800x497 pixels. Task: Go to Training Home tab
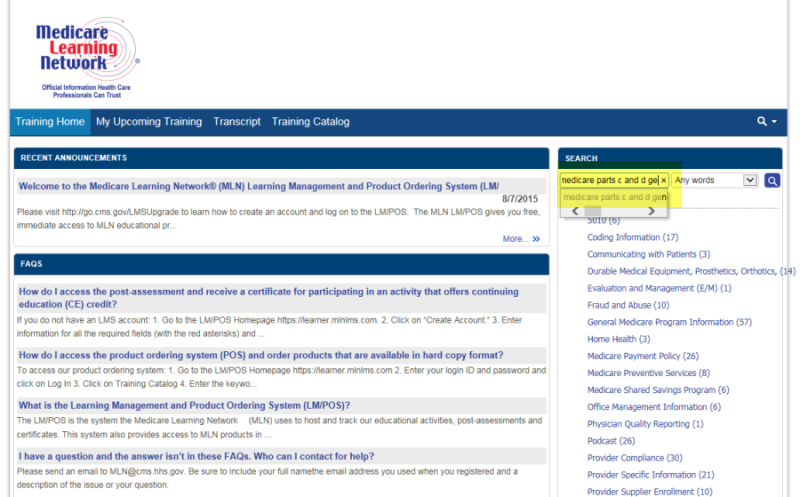coord(50,122)
